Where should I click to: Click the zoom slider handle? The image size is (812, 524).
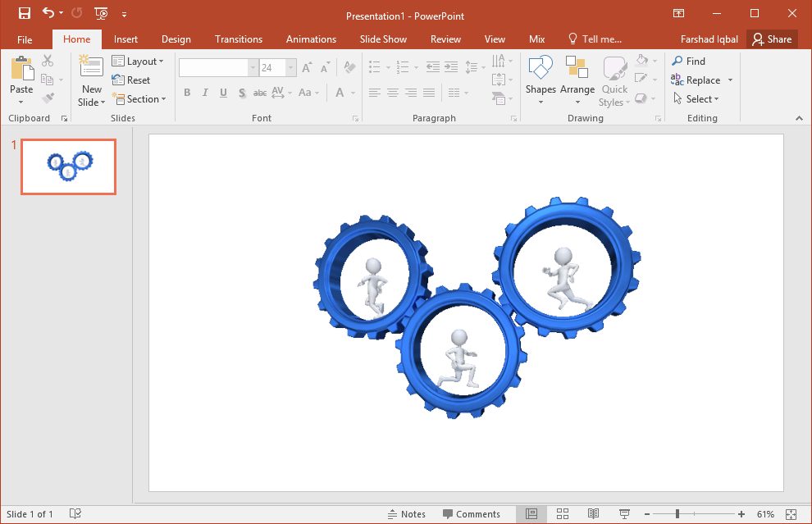tap(677, 514)
